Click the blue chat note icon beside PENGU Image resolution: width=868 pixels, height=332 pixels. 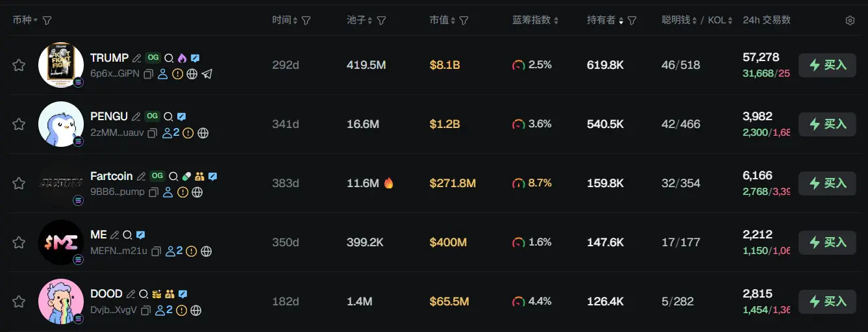pyautogui.click(x=182, y=117)
